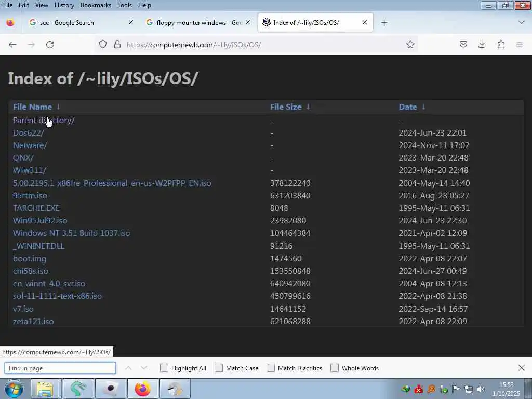
Task: Switch to 'floppy mounter windows' tab
Action: pyautogui.click(x=198, y=23)
